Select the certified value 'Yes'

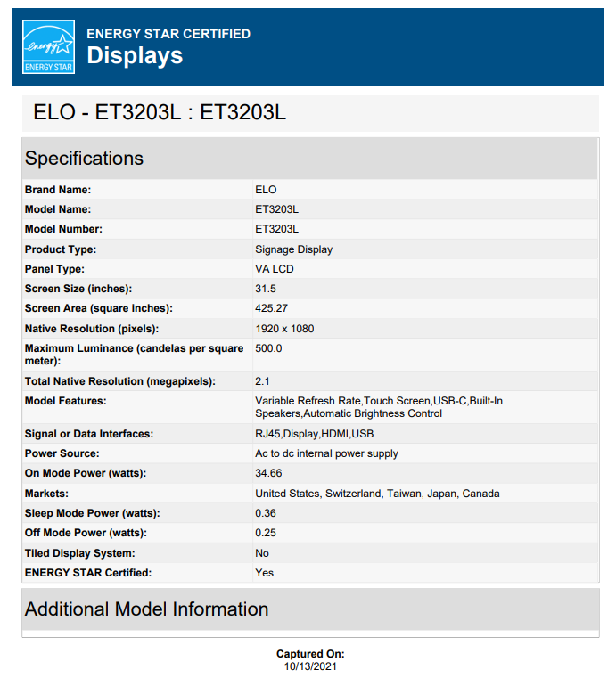click(x=264, y=573)
